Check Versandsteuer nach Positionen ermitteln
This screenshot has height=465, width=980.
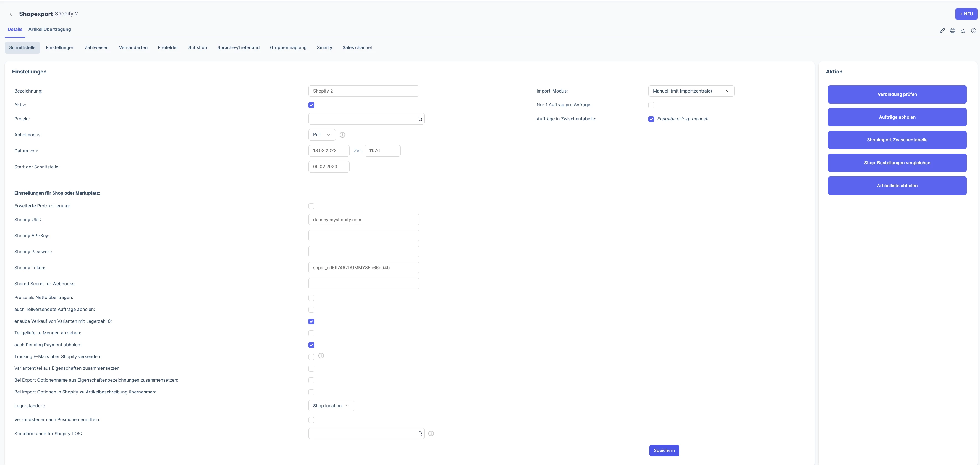click(x=311, y=420)
